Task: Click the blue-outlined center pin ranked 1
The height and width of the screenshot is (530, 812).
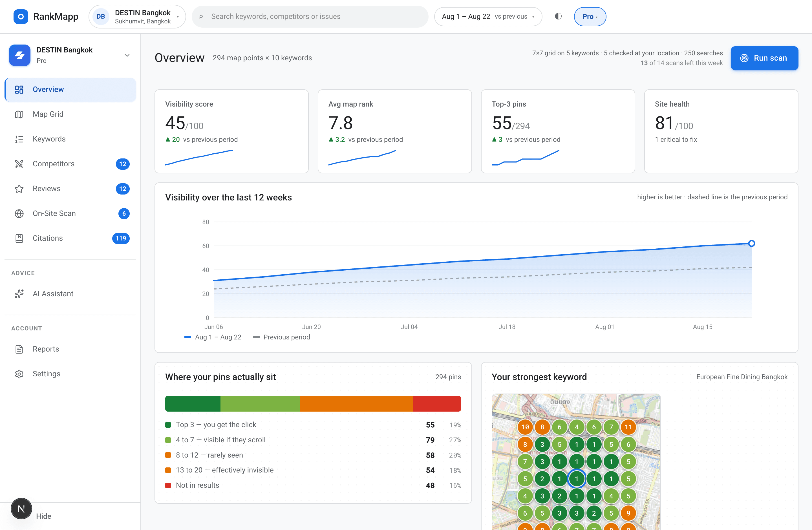Action: 577,478
